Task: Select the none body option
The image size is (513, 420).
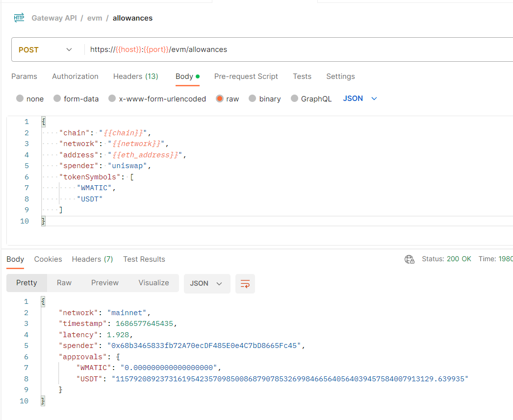Action: (x=29, y=99)
